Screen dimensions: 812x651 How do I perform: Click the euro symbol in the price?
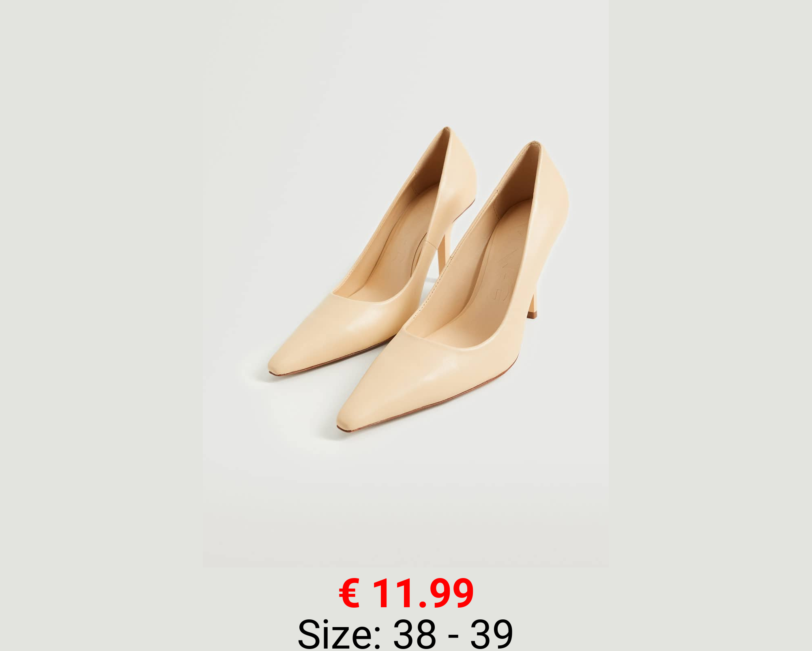tap(349, 594)
